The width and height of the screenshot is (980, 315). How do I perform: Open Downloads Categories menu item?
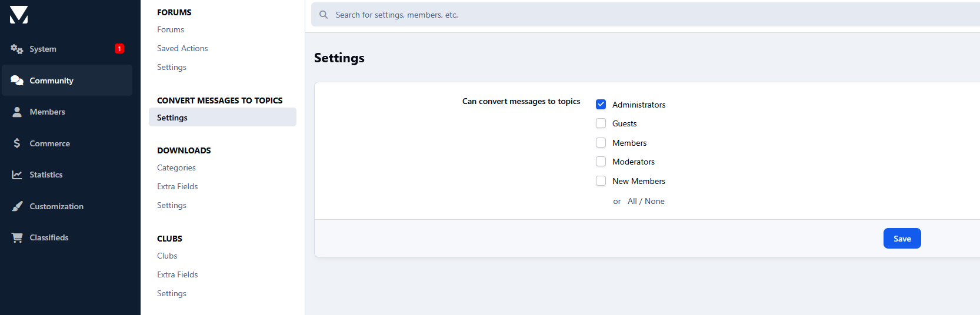click(176, 167)
